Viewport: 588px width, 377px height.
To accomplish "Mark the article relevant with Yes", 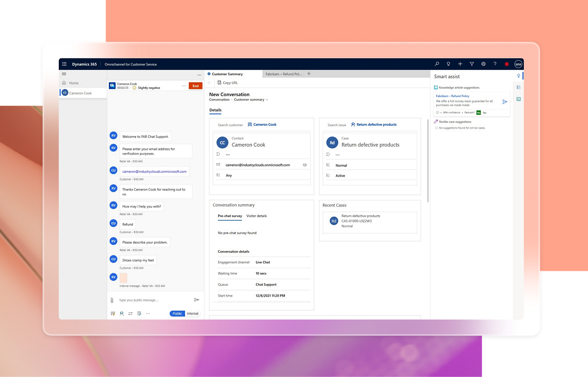I will point(478,112).
